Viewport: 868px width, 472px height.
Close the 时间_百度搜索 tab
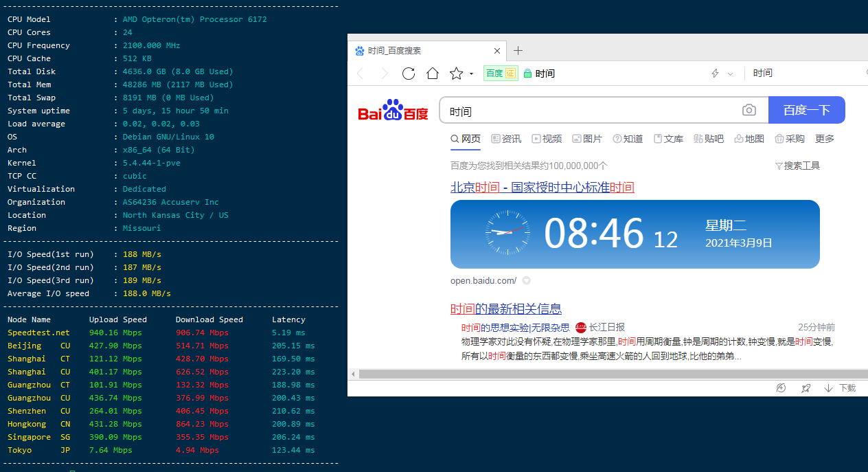pos(497,51)
